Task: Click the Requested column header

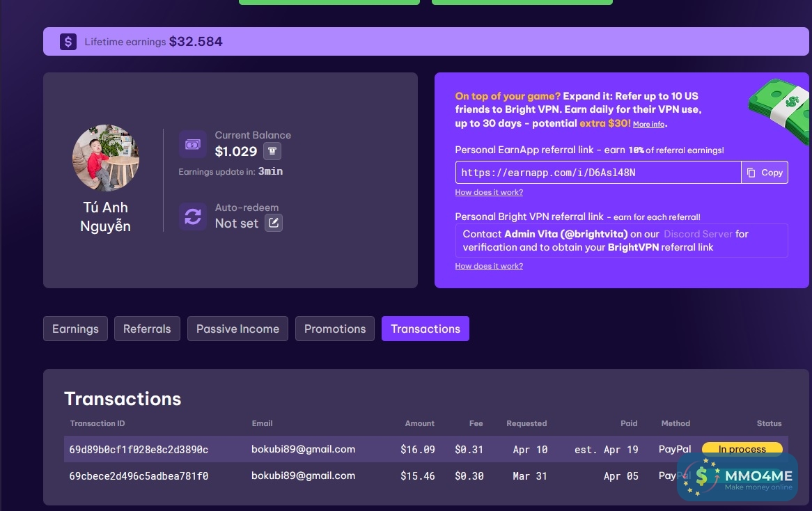Action: (526, 423)
